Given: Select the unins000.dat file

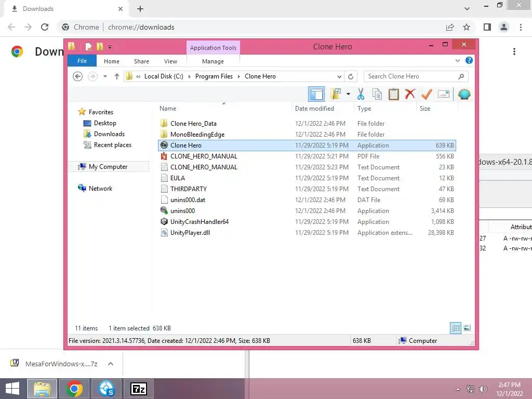Looking at the screenshot, I should point(307,200).
